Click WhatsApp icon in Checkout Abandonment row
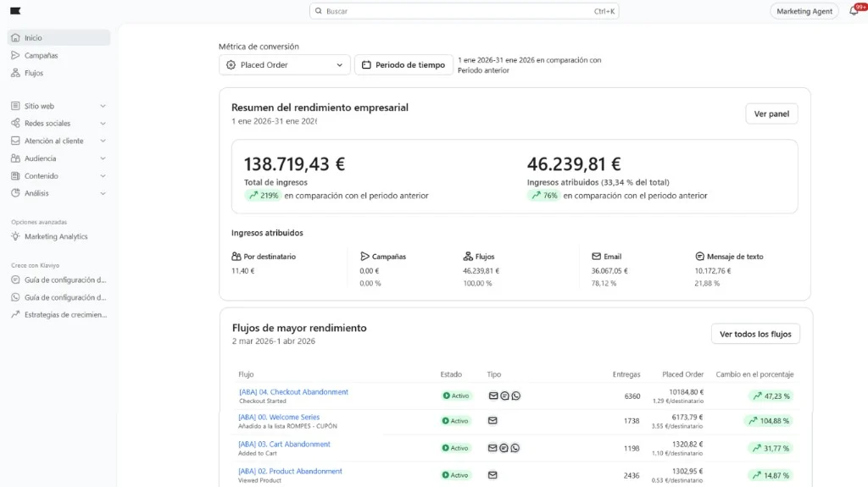The height and width of the screenshot is (487, 868). coord(515,396)
